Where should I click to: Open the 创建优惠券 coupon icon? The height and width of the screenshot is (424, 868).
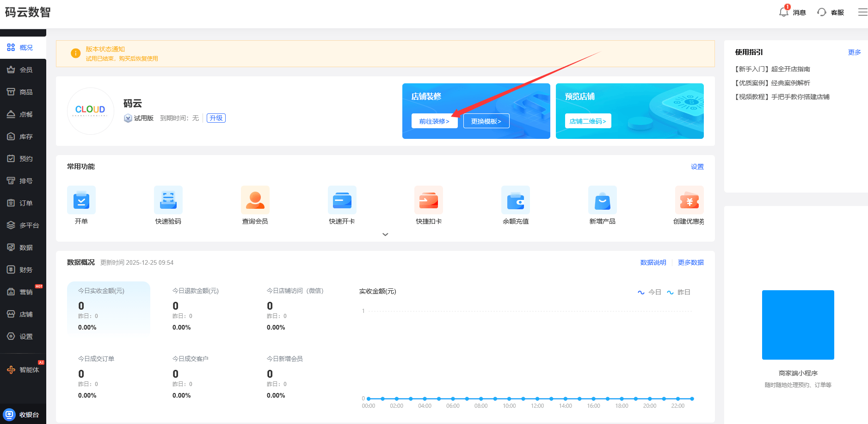(x=689, y=200)
